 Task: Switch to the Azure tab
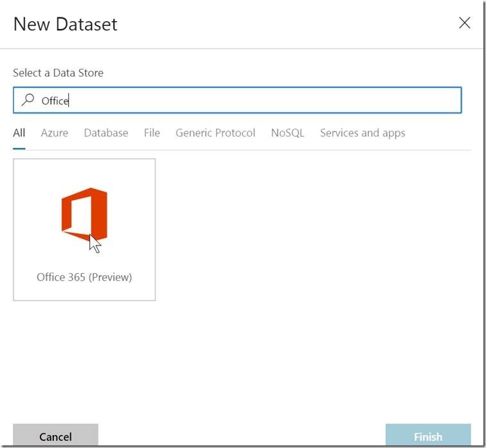55,133
